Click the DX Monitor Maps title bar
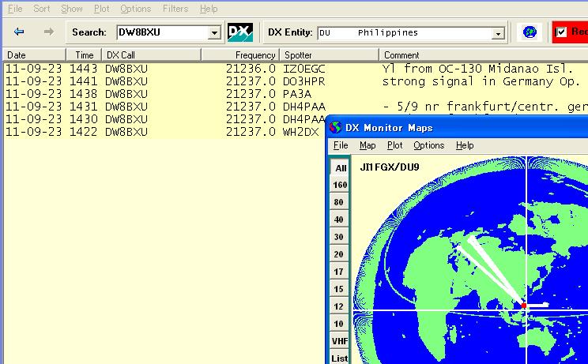Screen dimensions: 588x364 click(x=458, y=128)
